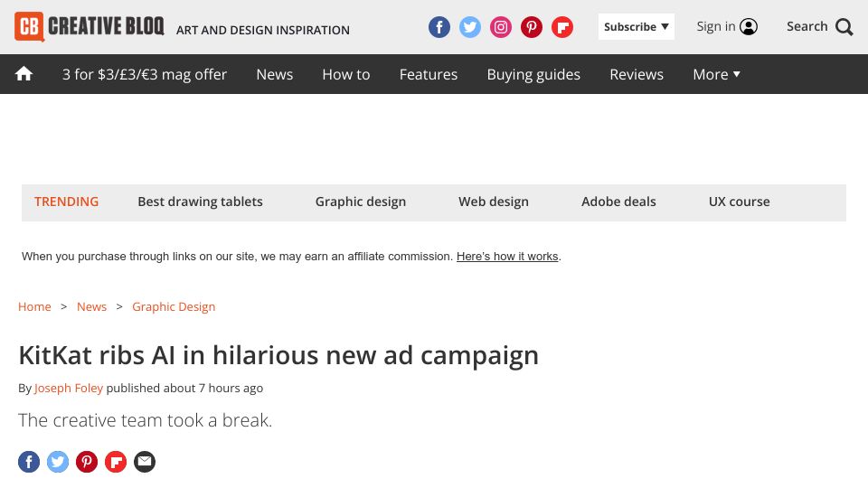Go to homepage via house icon
The height and width of the screenshot is (488, 868).
pyautogui.click(x=24, y=73)
